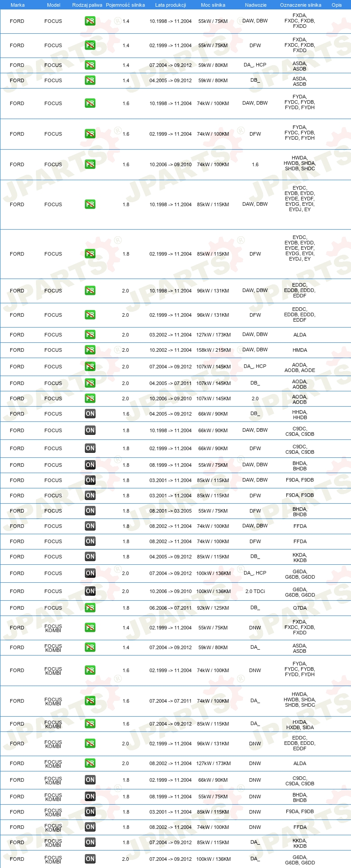Select the HHDA, HHDB engine code cell

click(300, 415)
